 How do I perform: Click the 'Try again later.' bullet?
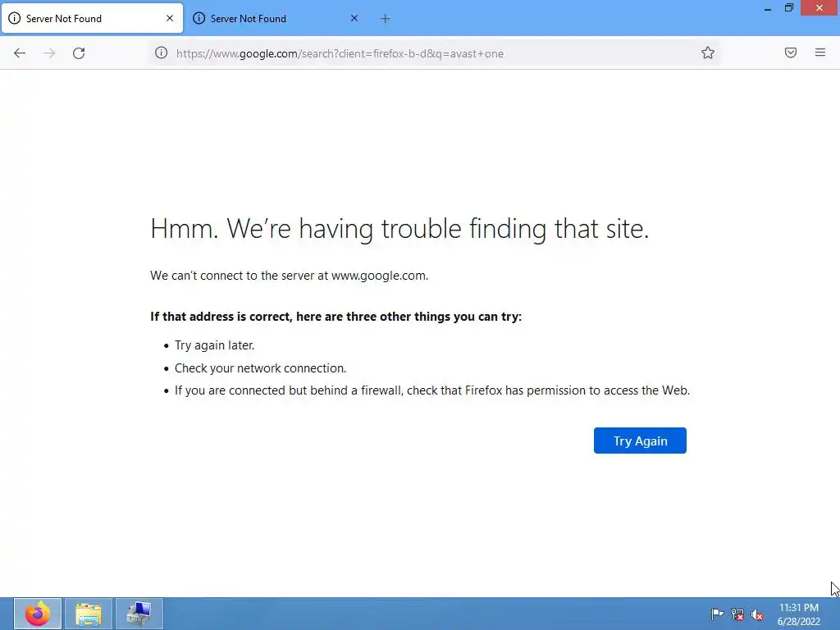[214, 345]
